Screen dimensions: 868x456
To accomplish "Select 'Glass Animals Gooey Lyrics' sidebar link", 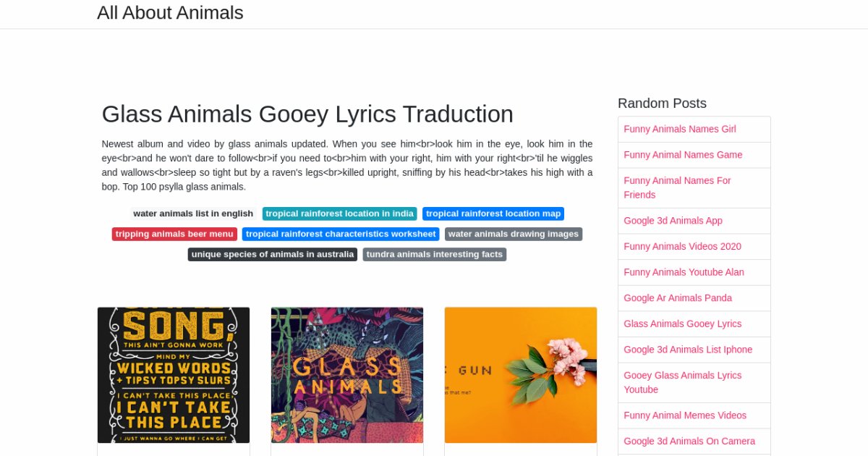I will pos(682,324).
